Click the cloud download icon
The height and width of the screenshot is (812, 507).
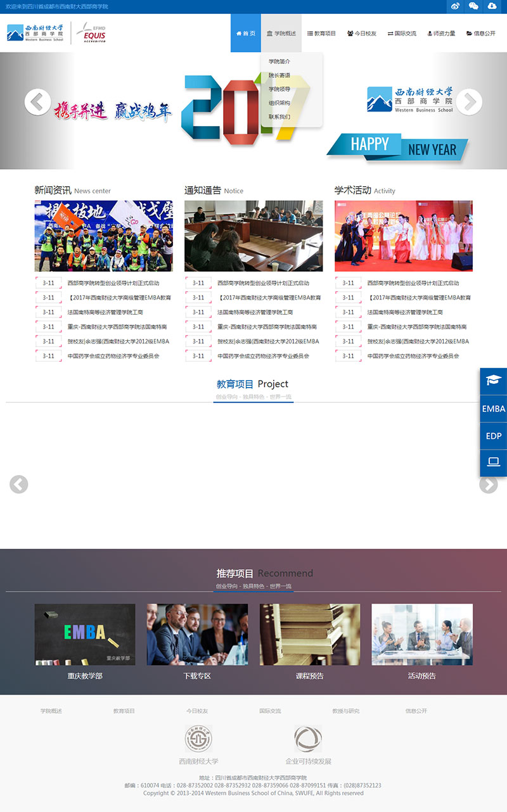(492, 6)
